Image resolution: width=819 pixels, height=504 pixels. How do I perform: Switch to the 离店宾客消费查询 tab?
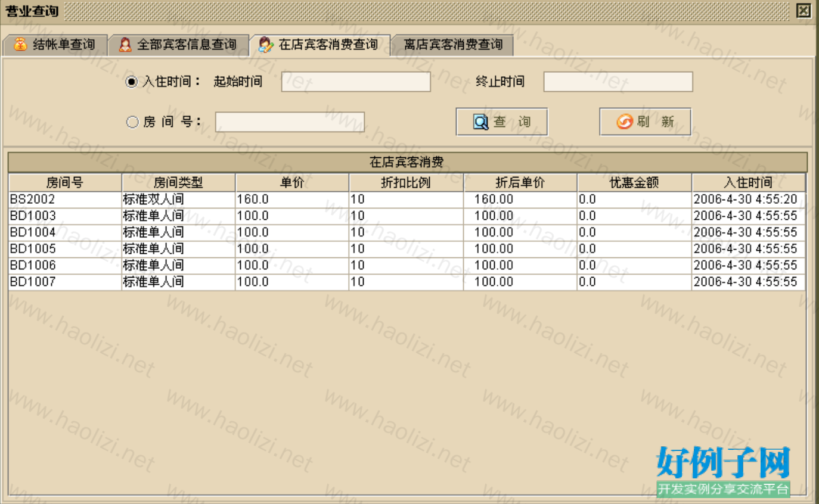(x=452, y=45)
